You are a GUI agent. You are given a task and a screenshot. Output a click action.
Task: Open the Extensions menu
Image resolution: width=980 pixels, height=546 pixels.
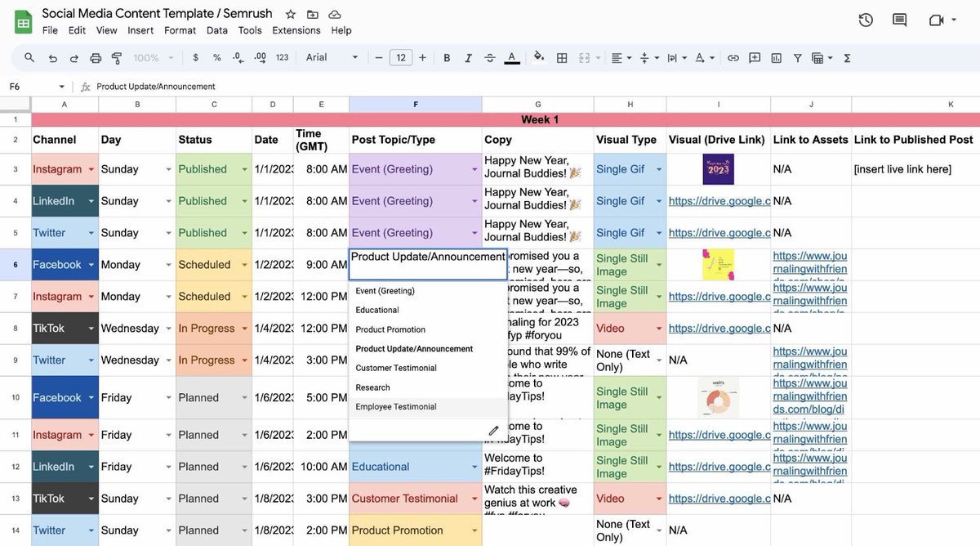click(x=296, y=29)
